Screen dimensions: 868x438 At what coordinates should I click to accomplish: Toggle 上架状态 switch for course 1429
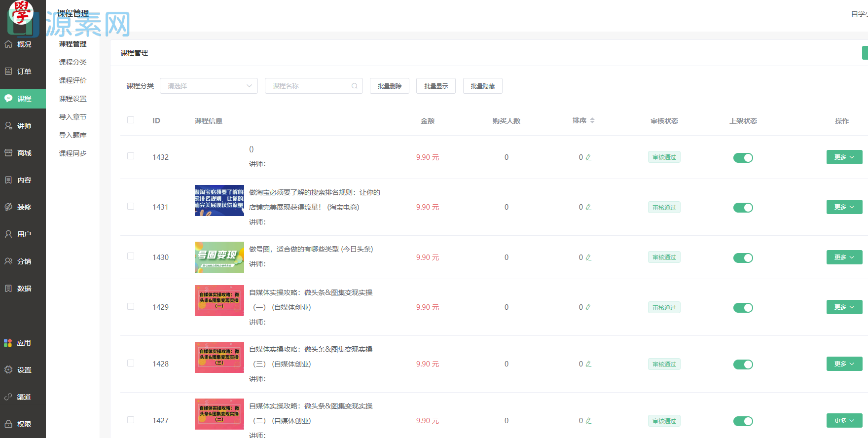coord(743,308)
